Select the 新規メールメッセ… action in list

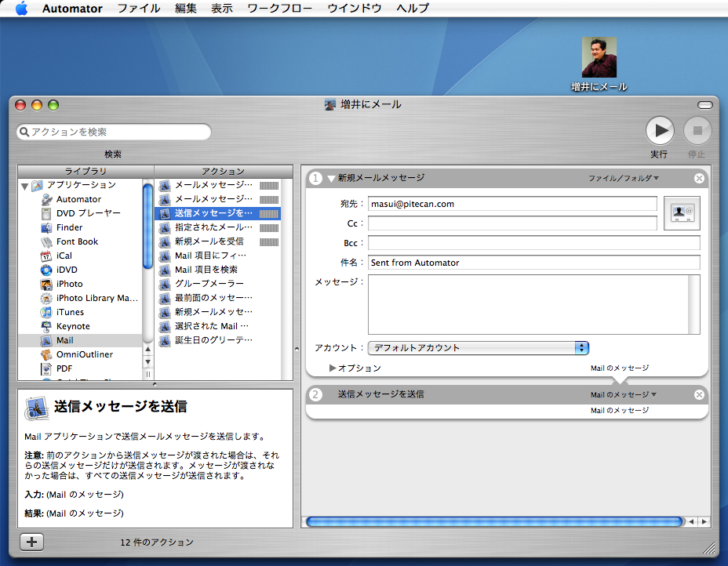218,312
